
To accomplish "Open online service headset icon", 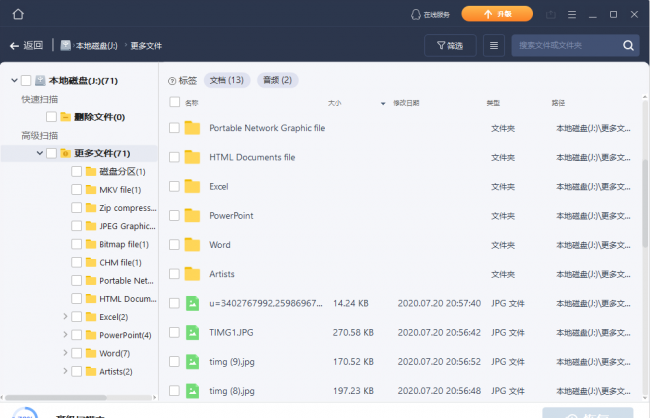I will coord(415,15).
